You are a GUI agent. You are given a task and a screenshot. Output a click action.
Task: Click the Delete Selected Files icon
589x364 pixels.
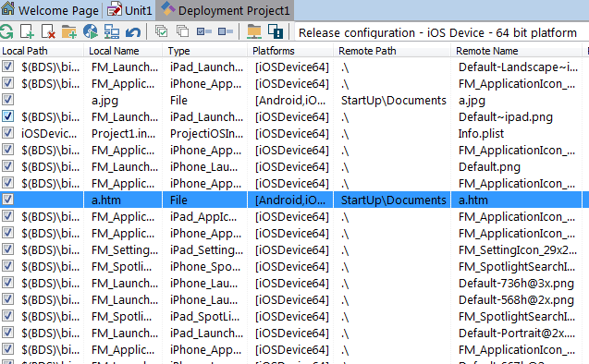48,32
